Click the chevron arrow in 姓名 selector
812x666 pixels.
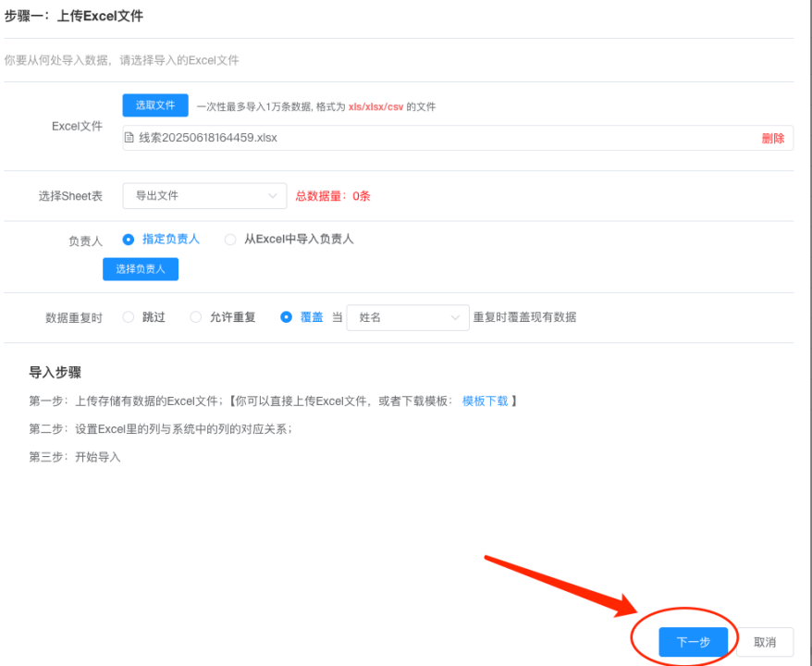(455, 317)
